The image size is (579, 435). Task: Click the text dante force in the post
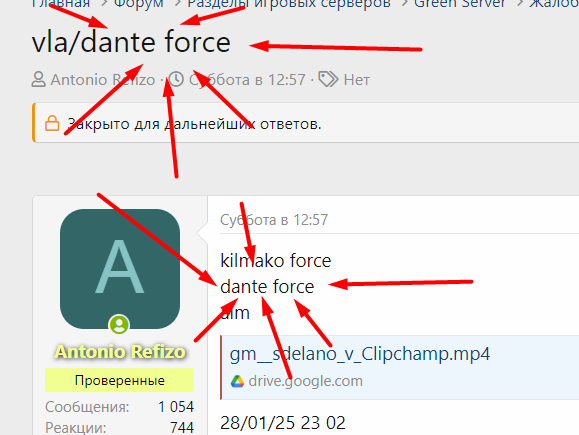(x=267, y=287)
